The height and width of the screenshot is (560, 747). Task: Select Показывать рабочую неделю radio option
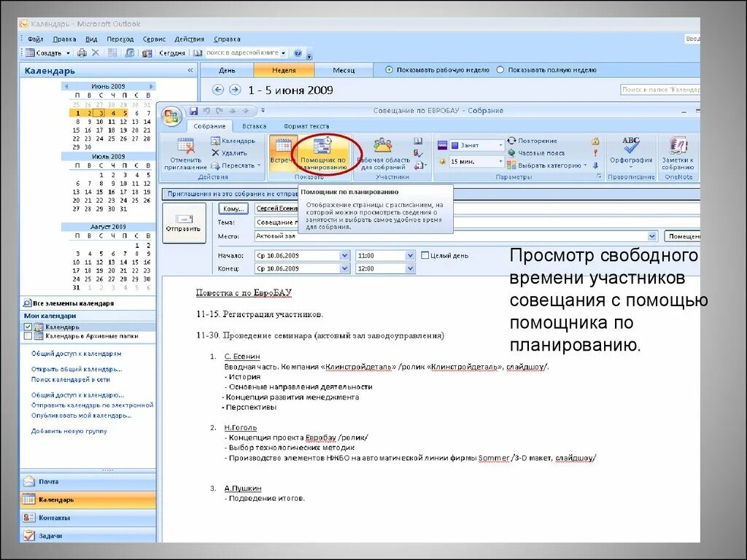tap(390, 70)
